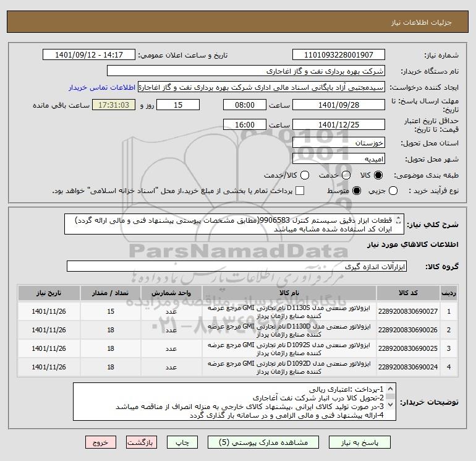This screenshot has height=461, width=476.
Task: Click the D1130D isolator item name
Action: tap(289, 330)
